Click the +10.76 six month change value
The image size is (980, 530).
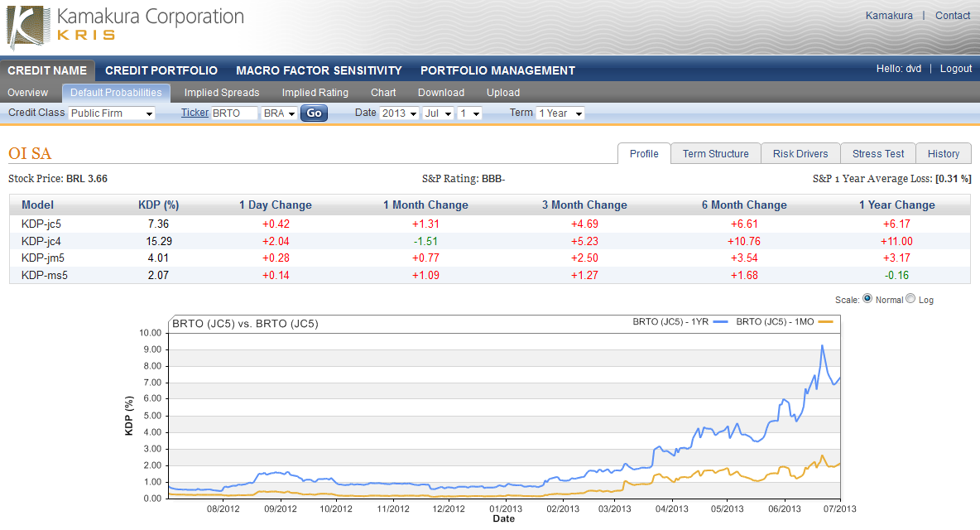pos(744,241)
